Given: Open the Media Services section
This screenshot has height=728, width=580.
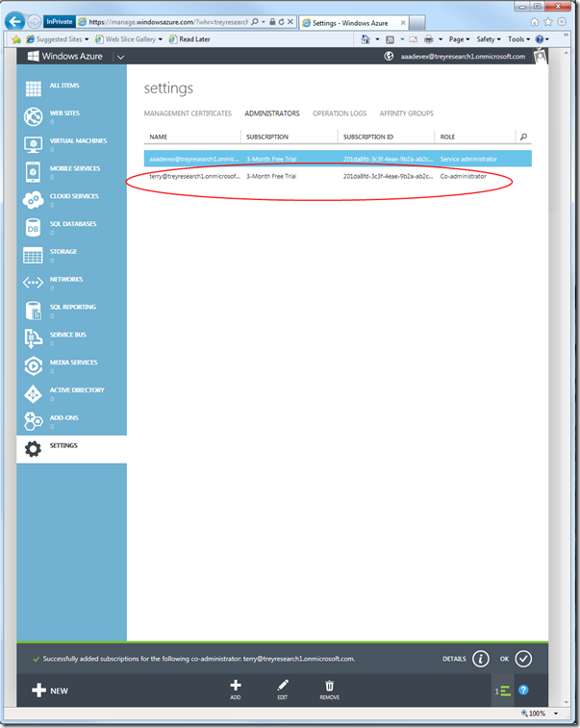Looking at the screenshot, I should click(x=71, y=365).
